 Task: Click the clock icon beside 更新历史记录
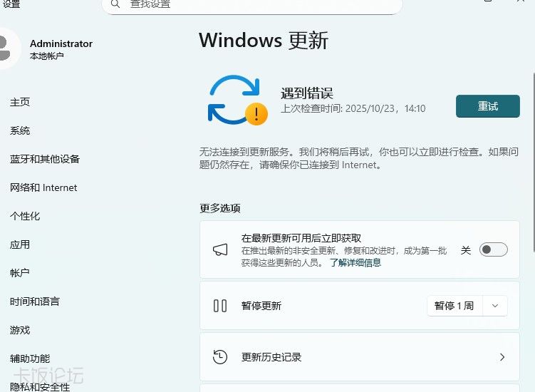[x=220, y=357]
